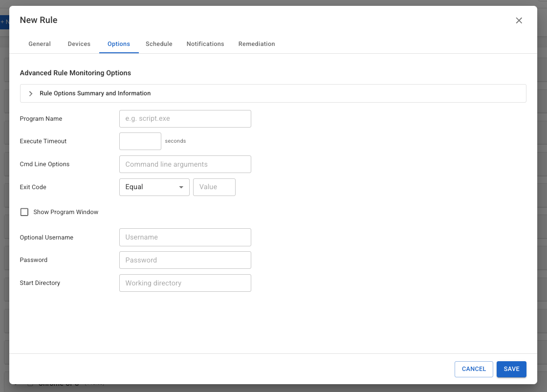Viewport: 547px width, 392px height.
Task: Switch to the General tab
Action: click(x=40, y=44)
